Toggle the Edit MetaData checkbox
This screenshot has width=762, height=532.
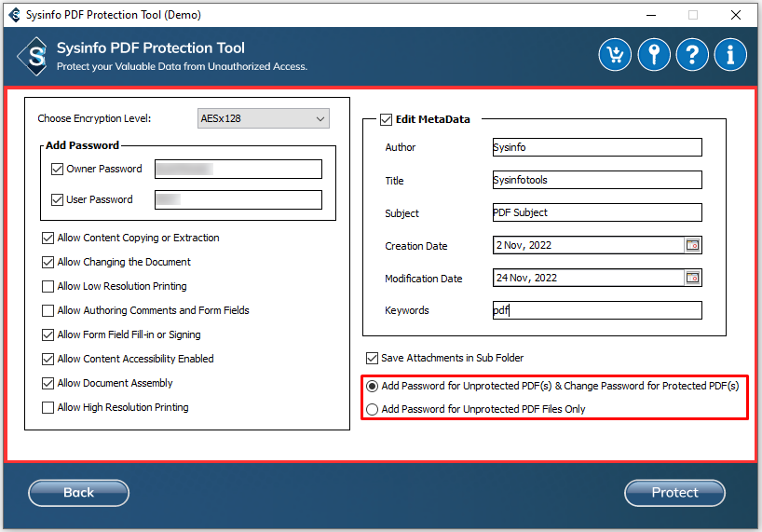(386, 119)
